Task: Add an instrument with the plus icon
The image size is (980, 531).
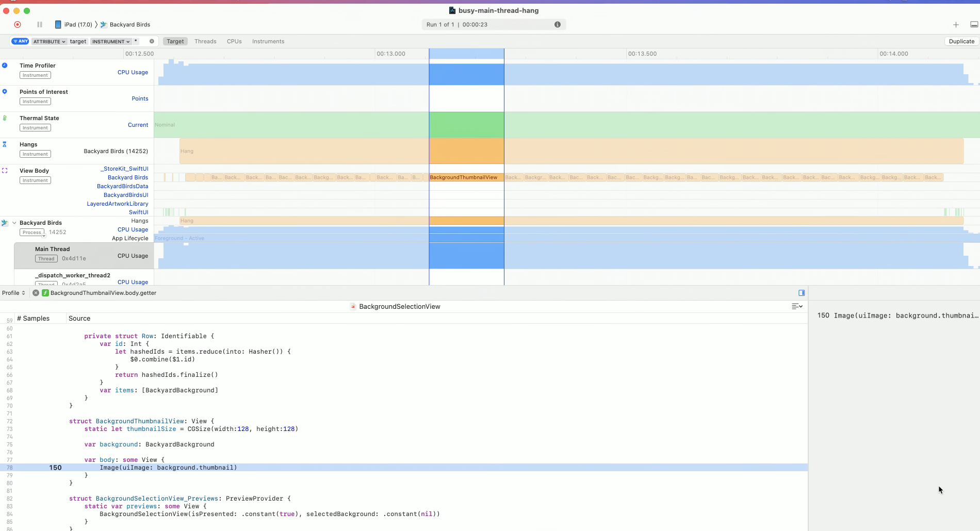Action: pos(956,25)
